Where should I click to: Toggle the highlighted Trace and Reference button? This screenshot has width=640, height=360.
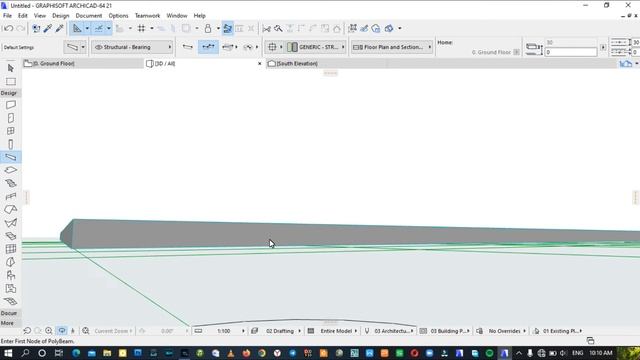point(228,28)
